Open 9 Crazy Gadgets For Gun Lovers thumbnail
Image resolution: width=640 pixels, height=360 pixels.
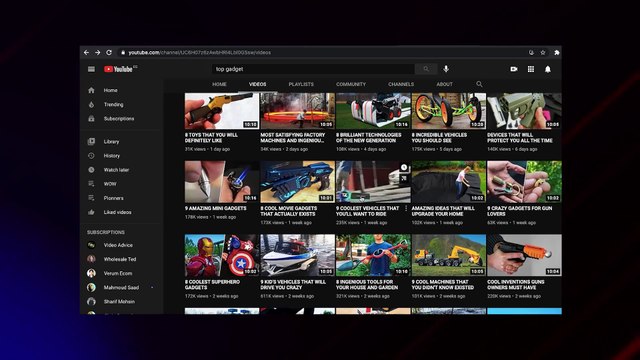tap(524, 182)
